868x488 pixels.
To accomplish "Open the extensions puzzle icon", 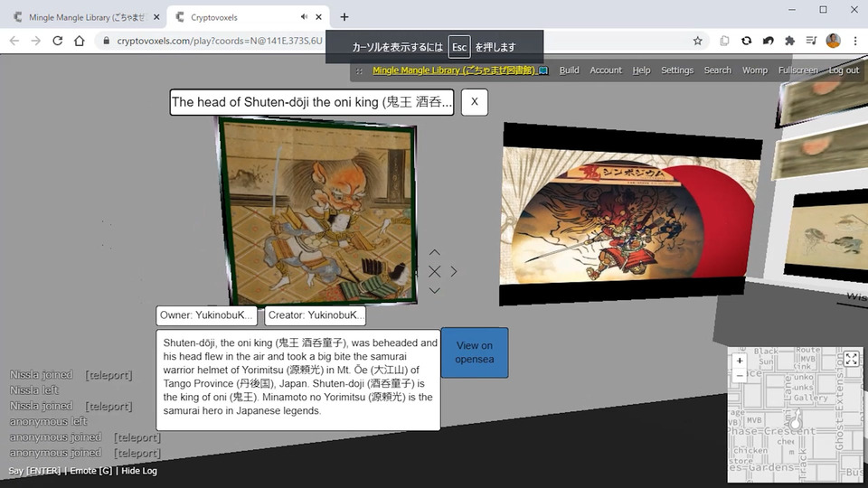I will (790, 41).
